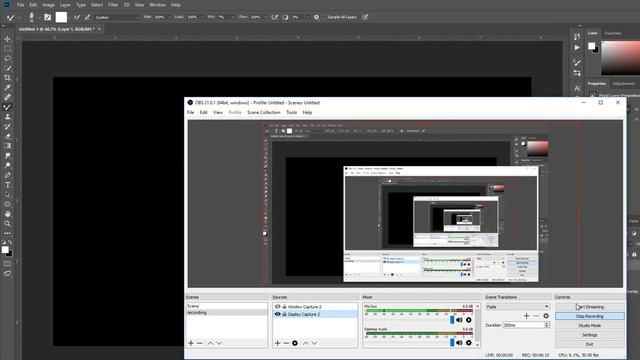This screenshot has width=640, height=360.
Task: Click the Change Screen Mode icon
Action: click(x=7, y=273)
